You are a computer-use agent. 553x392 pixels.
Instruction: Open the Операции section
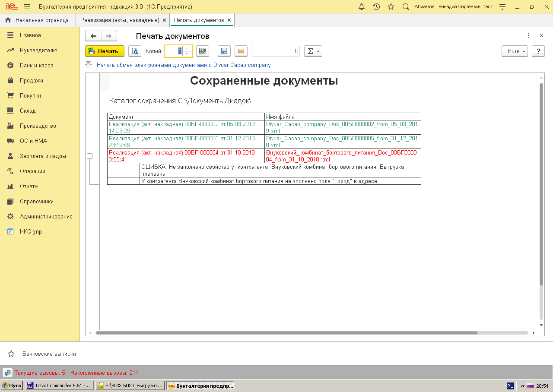click(x=40, y=171)
